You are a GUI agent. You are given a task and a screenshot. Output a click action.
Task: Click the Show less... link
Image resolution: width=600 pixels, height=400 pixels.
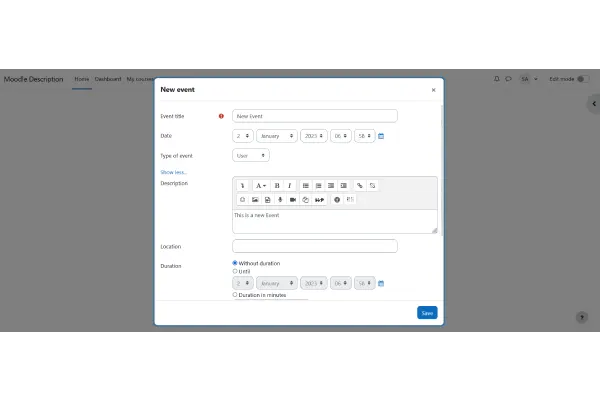[173, 172]
